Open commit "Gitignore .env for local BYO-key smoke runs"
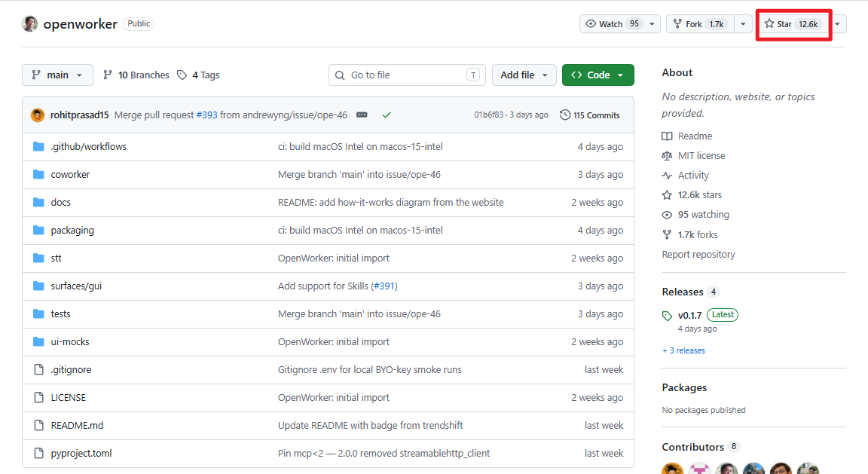The height and width of the screenshot is (474, 868). [x=370, y=369]
